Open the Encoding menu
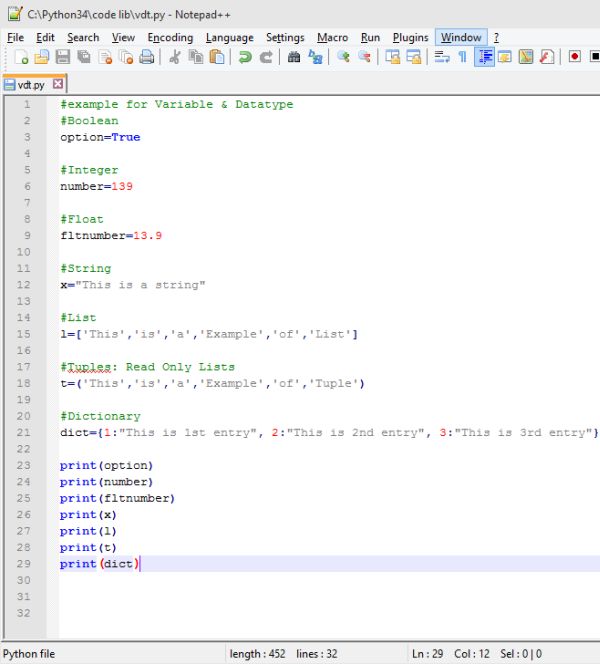Viewport: 600px width, 664px height. (x=170, y=38)
